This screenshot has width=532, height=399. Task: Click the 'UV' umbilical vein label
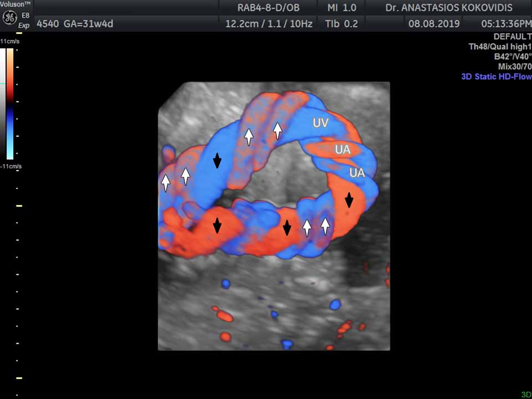[x=320, y=123]
